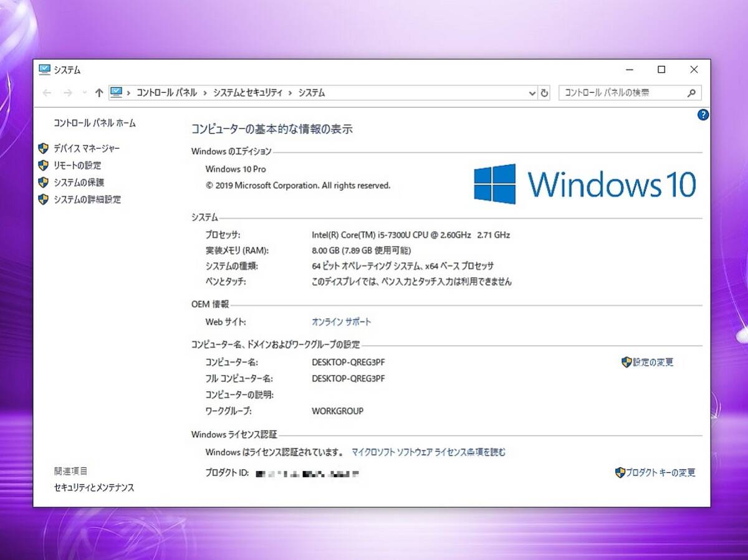Image resolution: width=748 pixels, height=560 pixels.
Task: Expand chevron before コントロール パネル breadcrumb
Action: (x=129, y=93)
